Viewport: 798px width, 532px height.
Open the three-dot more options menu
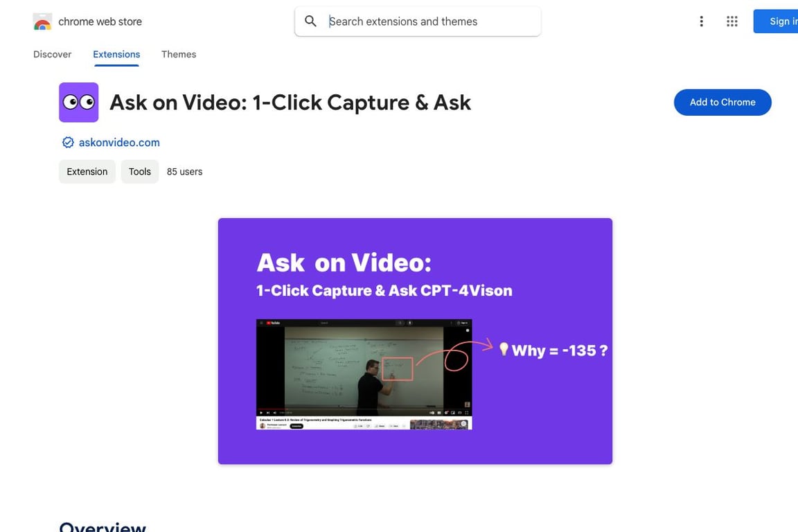click(x=701, y=21)
